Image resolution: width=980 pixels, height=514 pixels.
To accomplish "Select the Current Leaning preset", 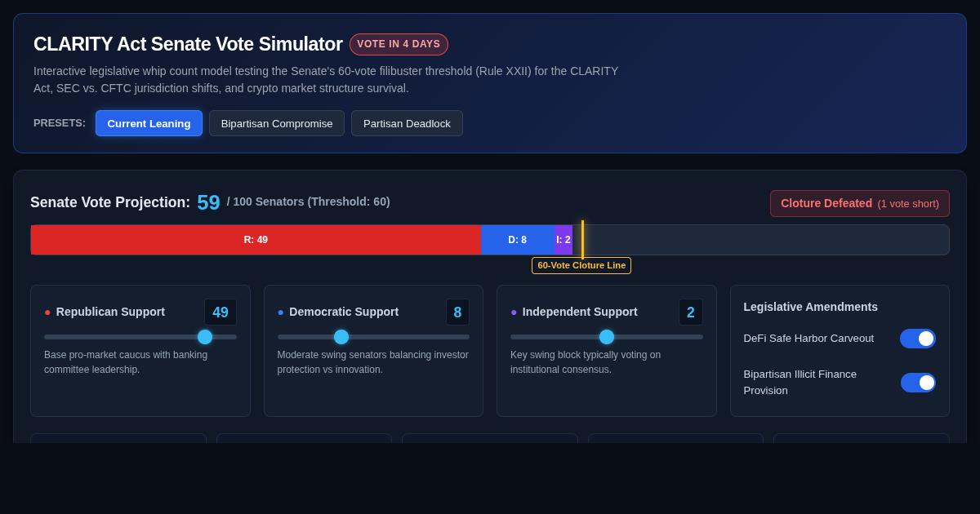I will tap(149, 123).
